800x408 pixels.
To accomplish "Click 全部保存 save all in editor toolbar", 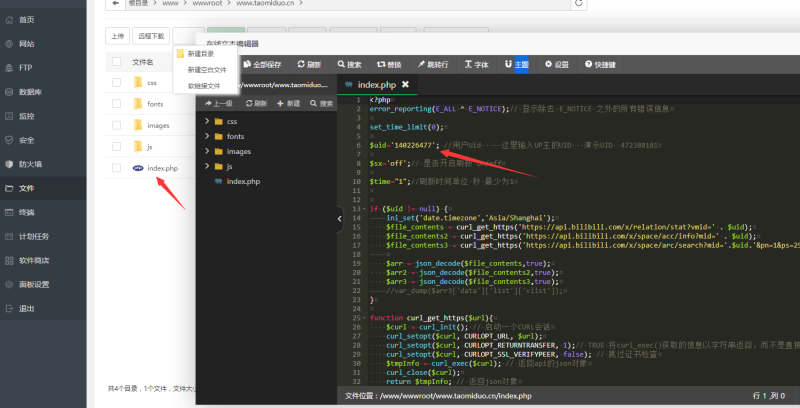I will coord(262,64).
